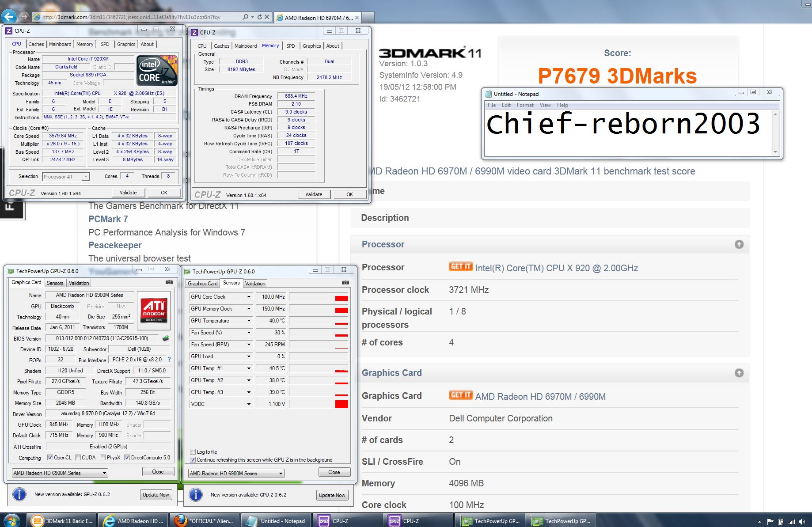Click the camera screenshot icon in GPU-Z Sensors window
Viewport: 812px width, 527px height.
[x=345, y=283]
